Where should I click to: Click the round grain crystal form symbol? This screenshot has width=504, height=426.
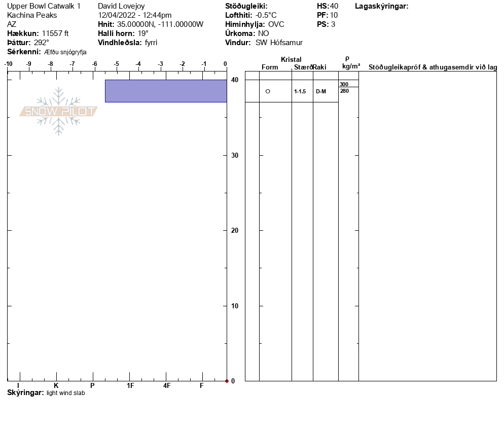point(268,91)
